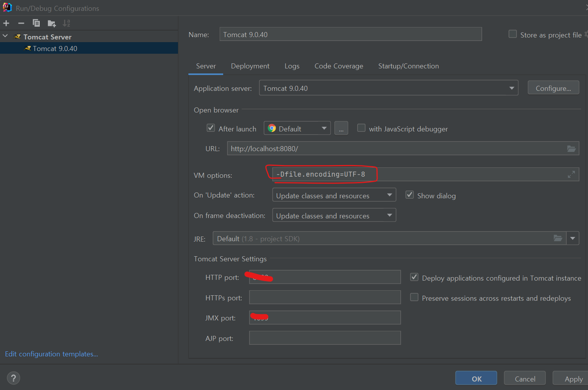Open the Application server dropdown
Image resolution: width=588 pixels, height=390 pixels.
click(389, 88)
